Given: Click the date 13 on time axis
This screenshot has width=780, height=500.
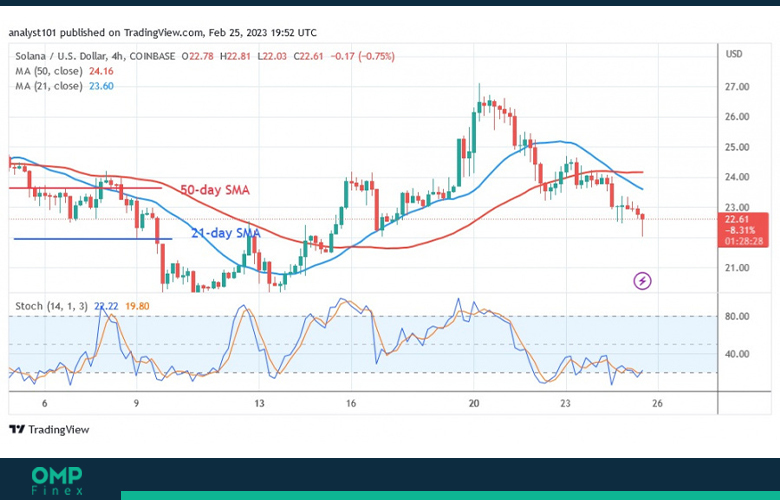Looking at the screenshot, I should (x=259, y=403).
